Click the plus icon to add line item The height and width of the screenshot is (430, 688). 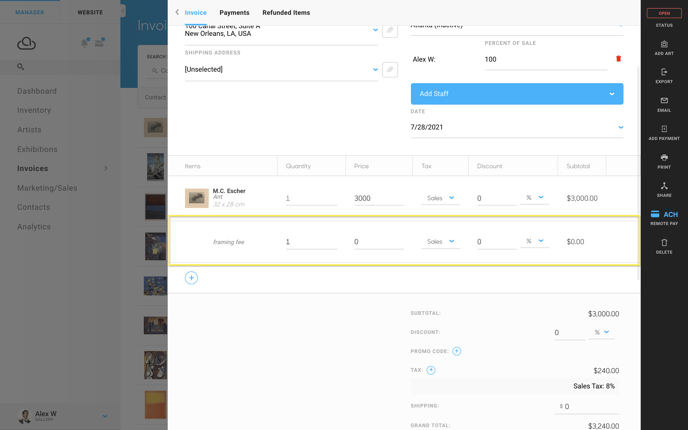point(191,278)
